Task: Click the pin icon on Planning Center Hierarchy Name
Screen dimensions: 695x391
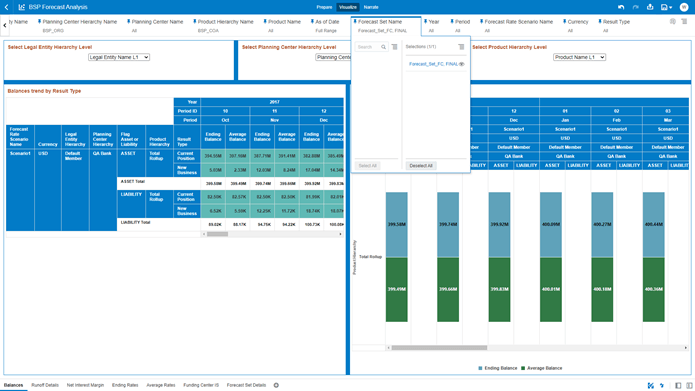Action: point(39,21)
